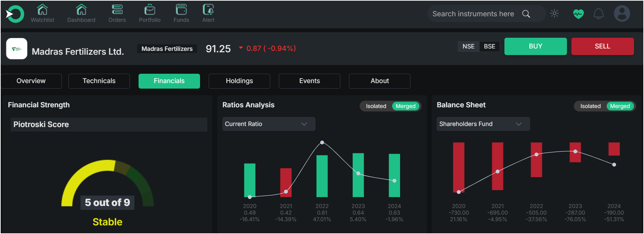Open the Funds wallet icon
644x234 pixels.
[181, 9]
